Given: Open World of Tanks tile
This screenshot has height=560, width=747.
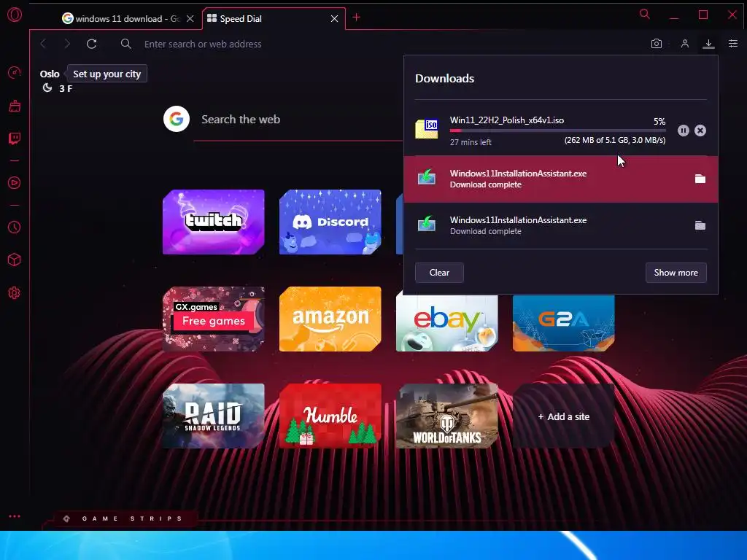Looking at the screenshot, I should point(447,416).
